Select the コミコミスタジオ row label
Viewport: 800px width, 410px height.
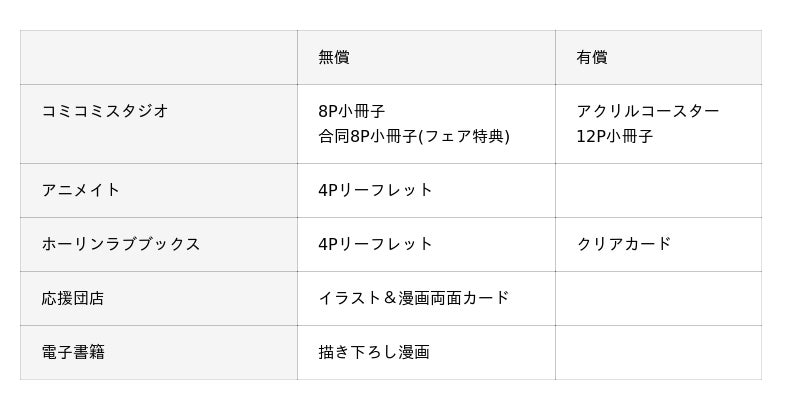[105, 111]
